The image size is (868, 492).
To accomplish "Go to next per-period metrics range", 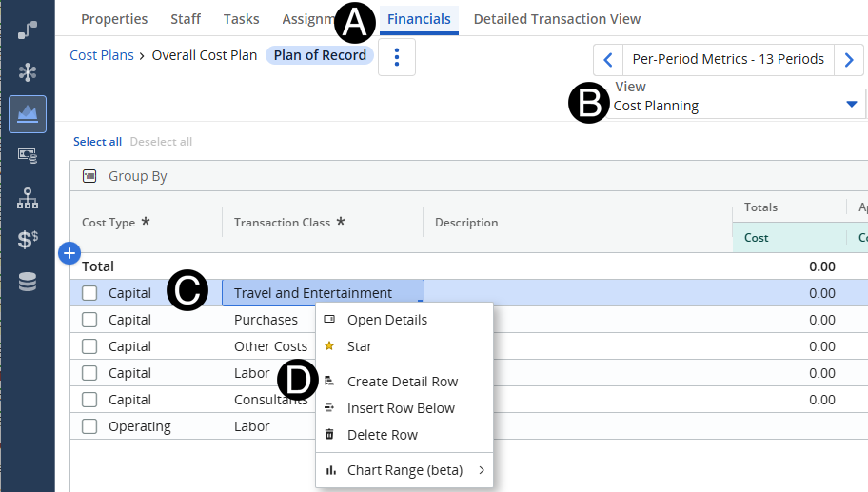I will click(849, 60).
